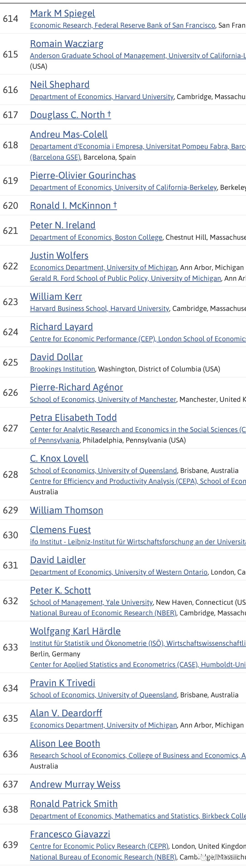Screen dimensions: 246x868
Task: Open Petra Elisabeth Todd's profile
Action: pyautogui.click(x=74, y=418)
